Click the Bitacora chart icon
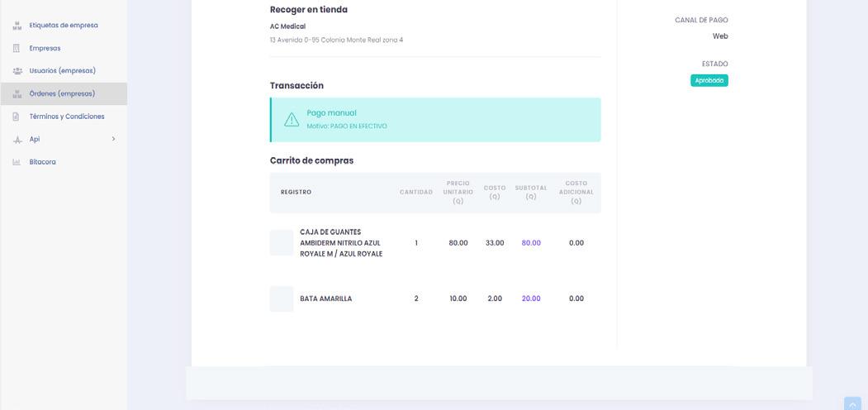 [x=17, y=162]
